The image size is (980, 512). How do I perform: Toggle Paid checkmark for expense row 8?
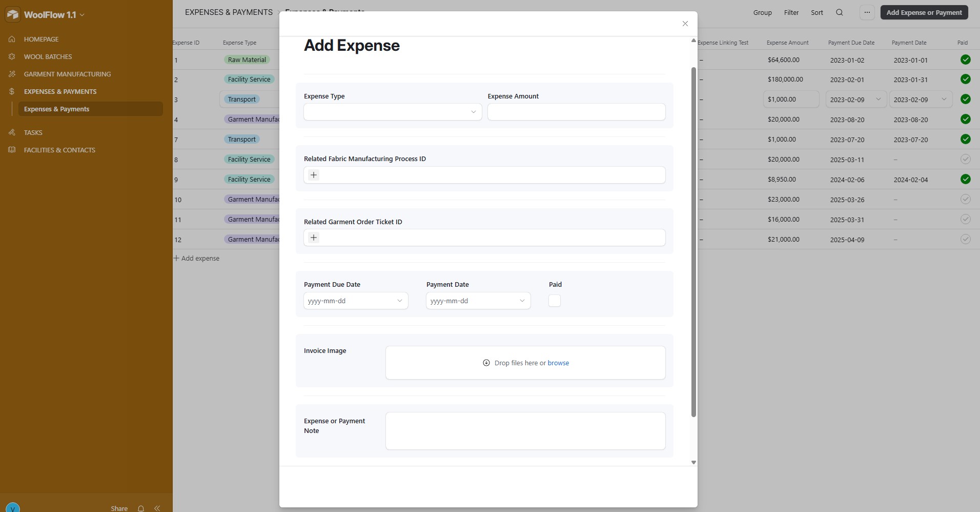965,159
